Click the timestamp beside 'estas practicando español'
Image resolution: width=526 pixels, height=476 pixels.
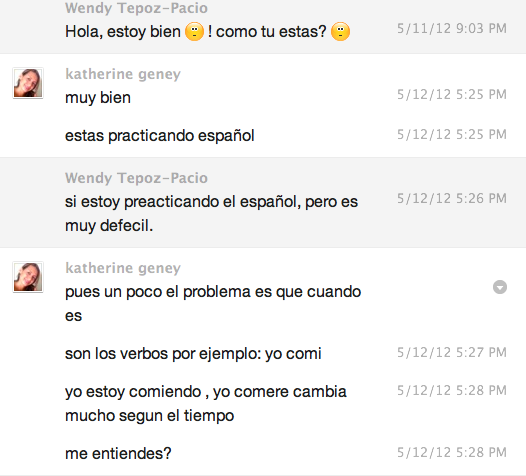(452, 135)
